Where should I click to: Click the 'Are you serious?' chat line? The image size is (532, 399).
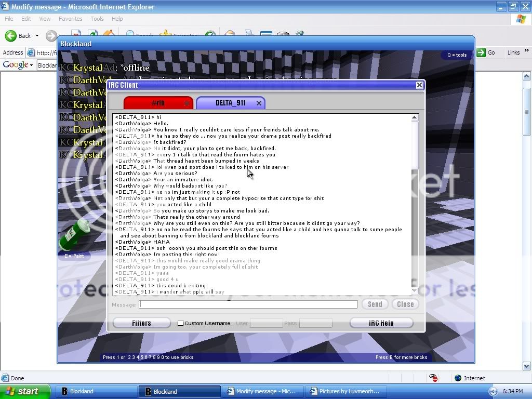click(x=156, y=174)
